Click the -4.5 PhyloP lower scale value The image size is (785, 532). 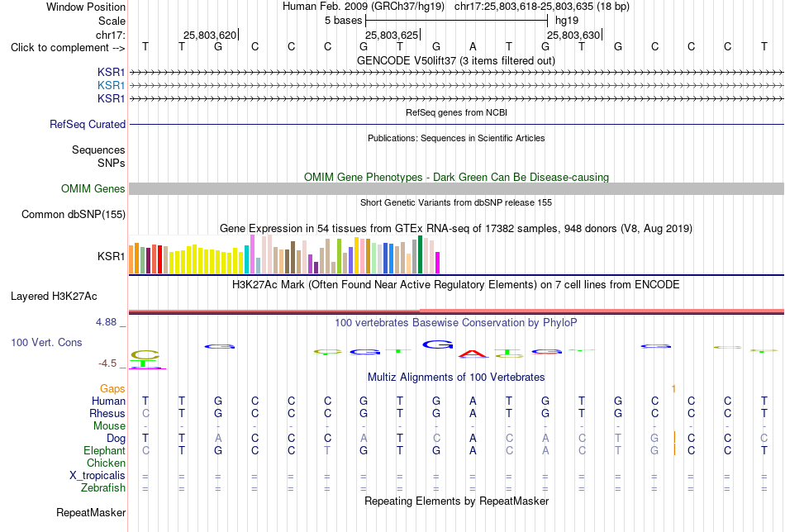(x=107, y=363)
